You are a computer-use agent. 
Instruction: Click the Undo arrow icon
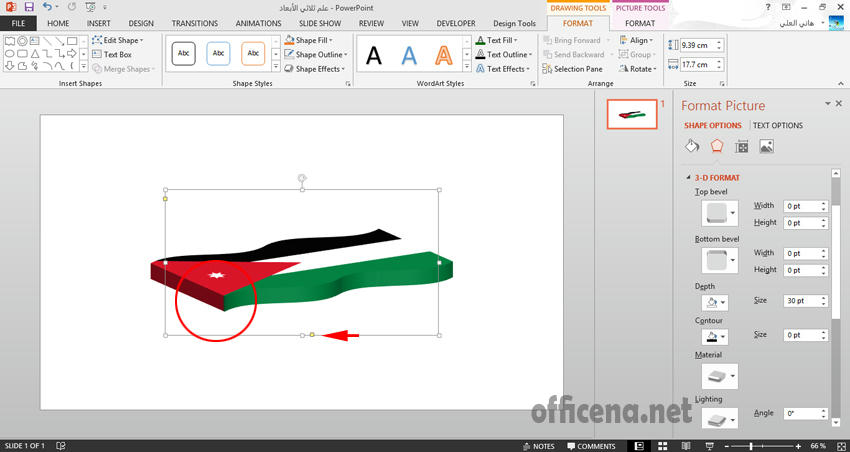pos(47,7)
